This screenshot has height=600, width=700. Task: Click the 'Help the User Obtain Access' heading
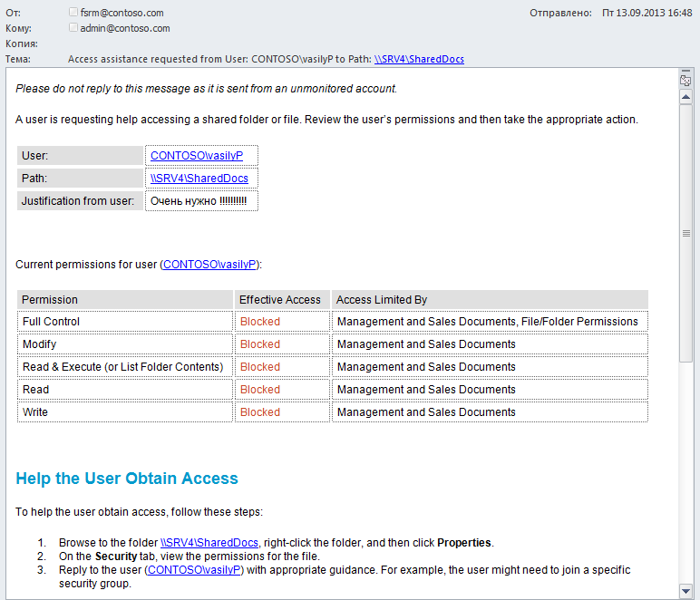[x=127, y=479]
